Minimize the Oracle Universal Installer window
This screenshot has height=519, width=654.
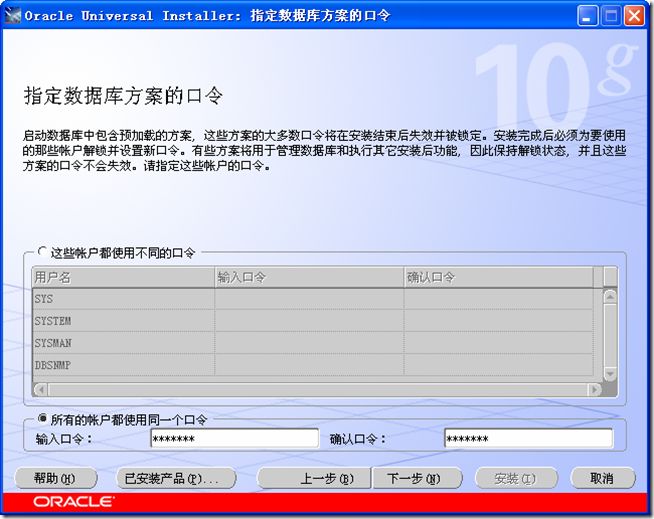587,16
